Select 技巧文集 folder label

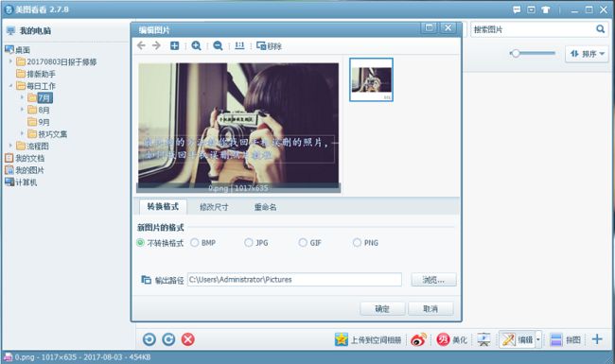[53, 134]
